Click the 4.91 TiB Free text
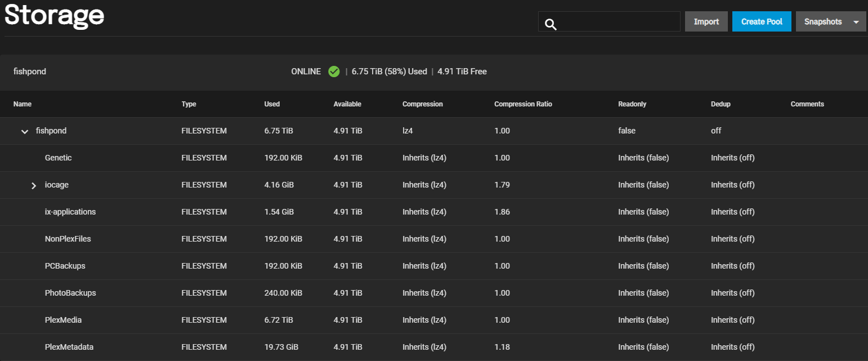This screenshot has height=361, width=868. tap(462, 72)
